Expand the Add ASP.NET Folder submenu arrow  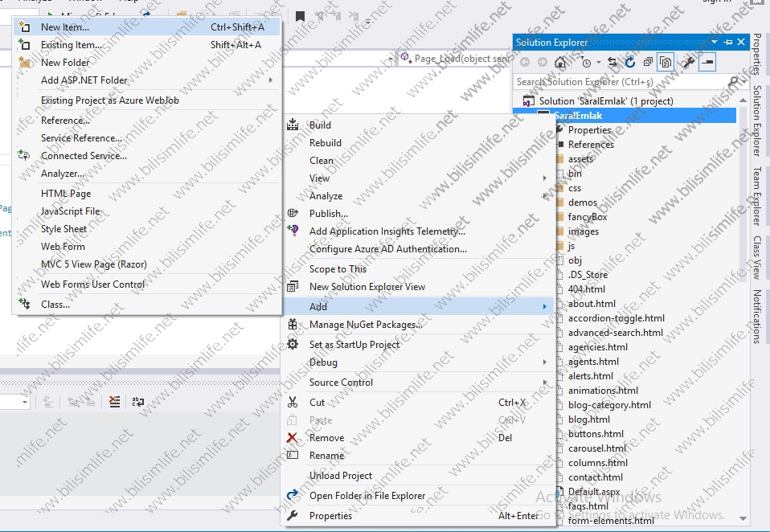point(271,80)
